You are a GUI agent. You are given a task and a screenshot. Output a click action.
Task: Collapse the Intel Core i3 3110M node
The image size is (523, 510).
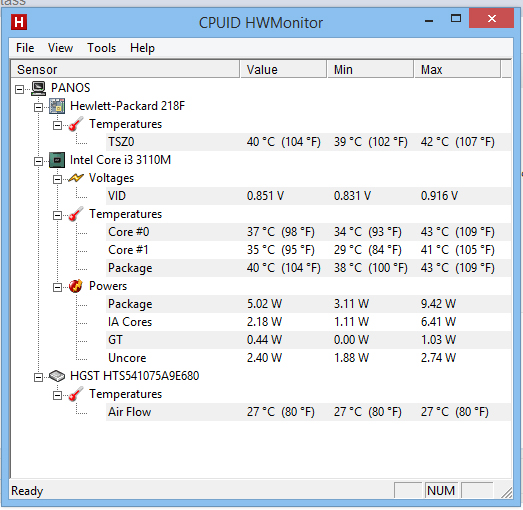(39, 161)
